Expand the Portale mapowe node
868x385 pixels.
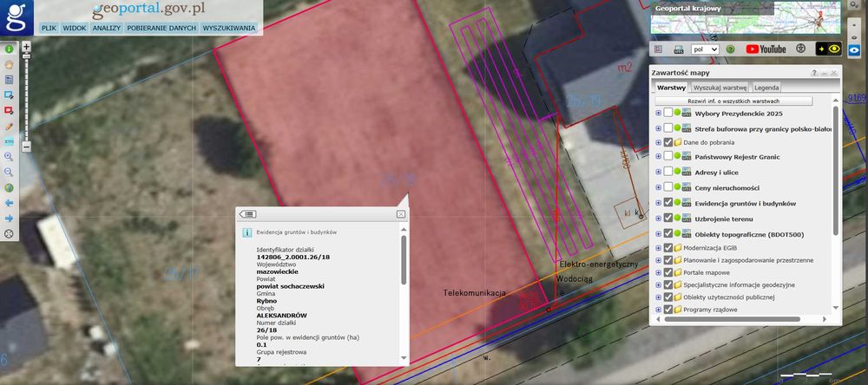658,272
